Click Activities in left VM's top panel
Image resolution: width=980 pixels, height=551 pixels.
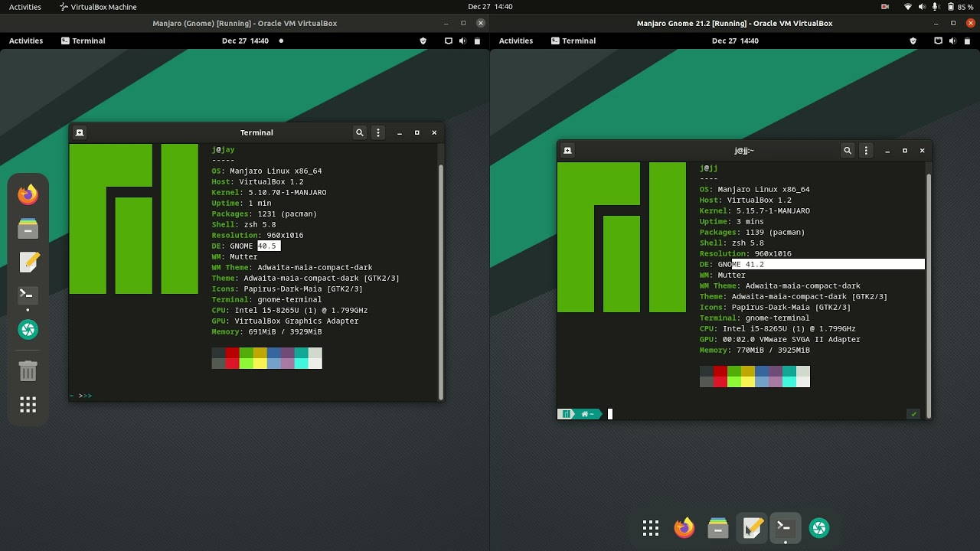coord(26,41)
